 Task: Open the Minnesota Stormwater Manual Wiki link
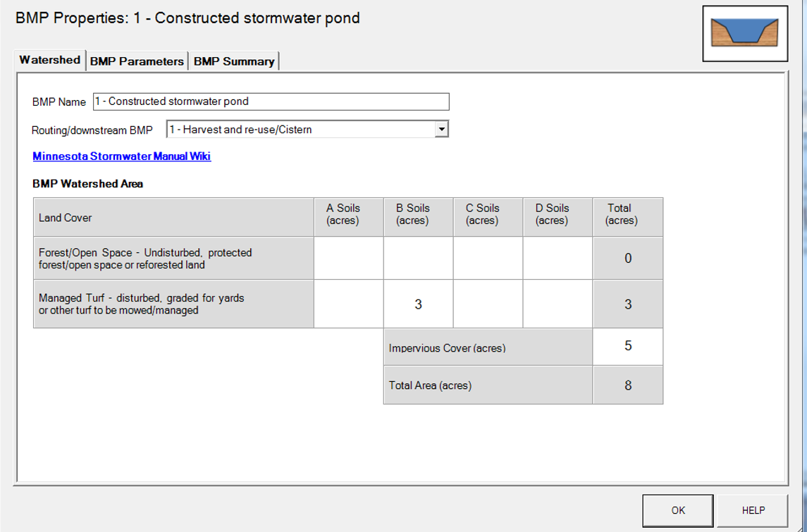(122, 156)
